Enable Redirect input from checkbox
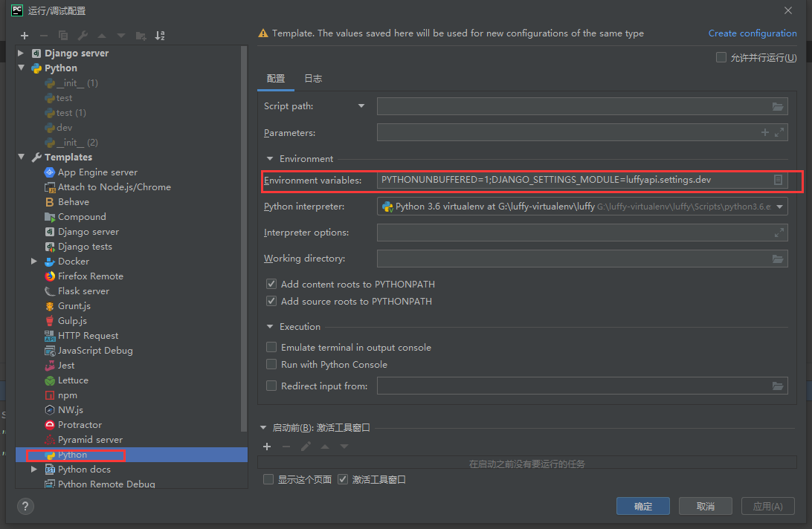The image size is (812, 529). pyautogui.click(x=271, y=386)
